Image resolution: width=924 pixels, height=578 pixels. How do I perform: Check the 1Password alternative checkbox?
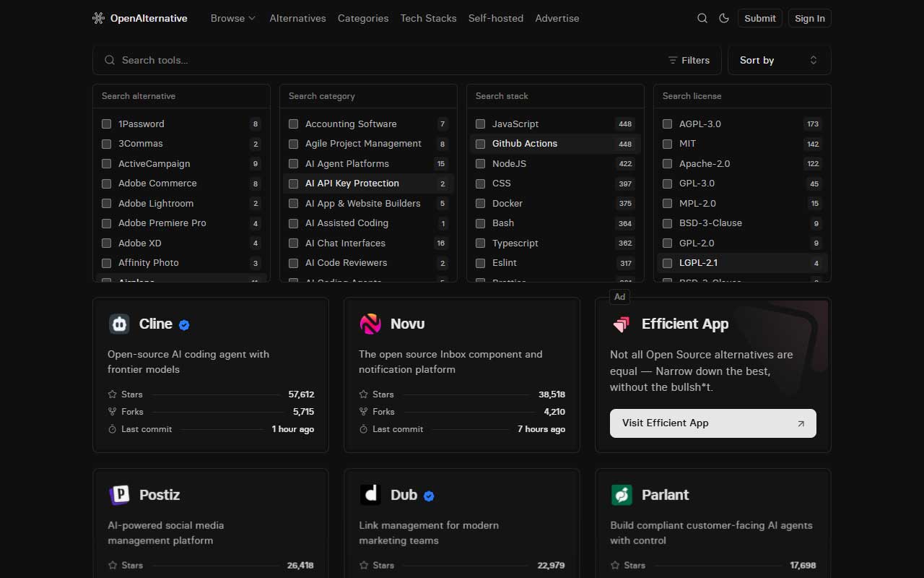pyautogui.click(x=106, y=124)
